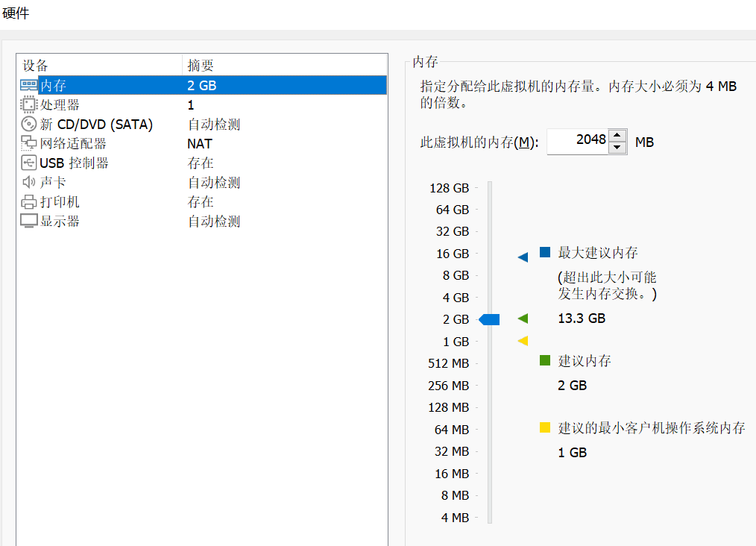Click the CD/DVD (SATA) disc icon
Image resolution: width=756 pixels, height=546 pixels.
click(x=28, y=124)
